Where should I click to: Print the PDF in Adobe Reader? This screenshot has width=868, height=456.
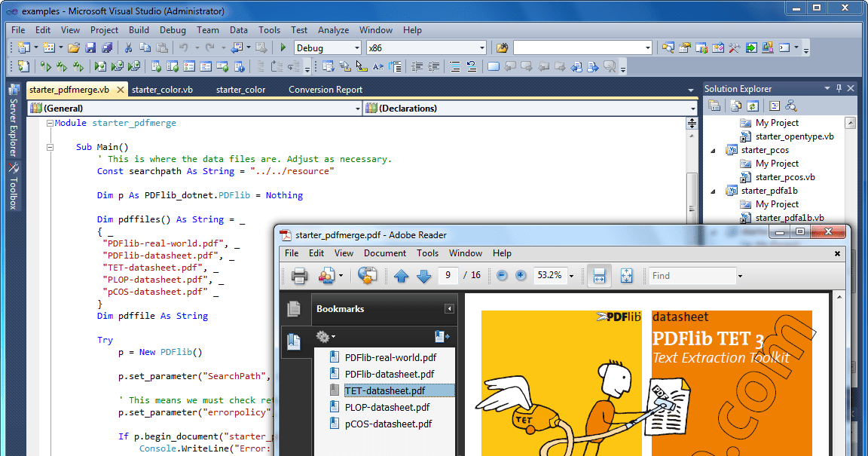click(x=299, y=275)
